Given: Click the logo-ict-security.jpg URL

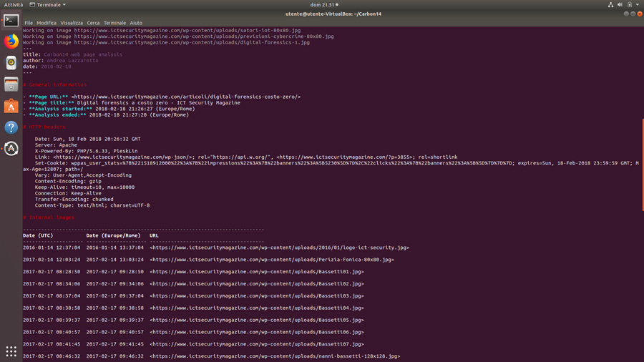Looking at the screenshot, I should pos(279,248).
